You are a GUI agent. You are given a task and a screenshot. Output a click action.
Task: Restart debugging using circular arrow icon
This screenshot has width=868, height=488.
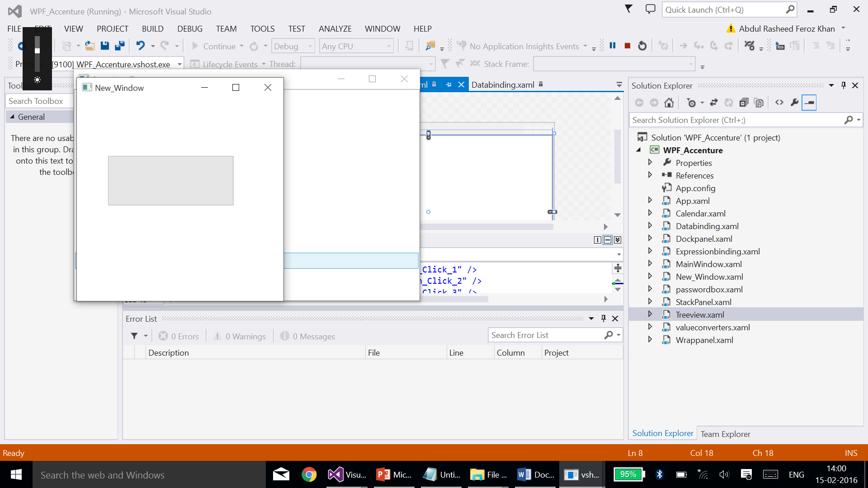[x=642, y=46]
